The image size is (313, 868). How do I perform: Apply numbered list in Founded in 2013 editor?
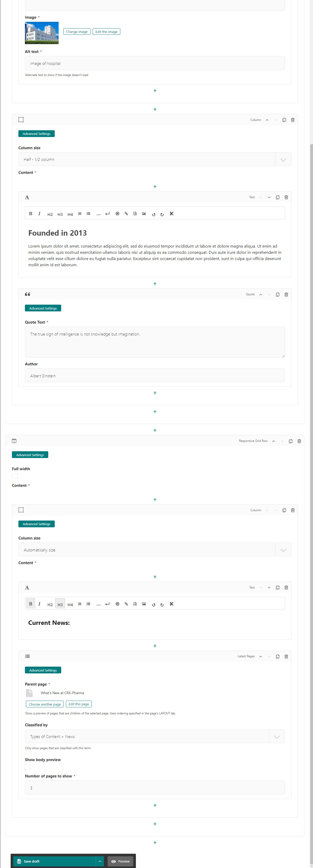point(80,214)
